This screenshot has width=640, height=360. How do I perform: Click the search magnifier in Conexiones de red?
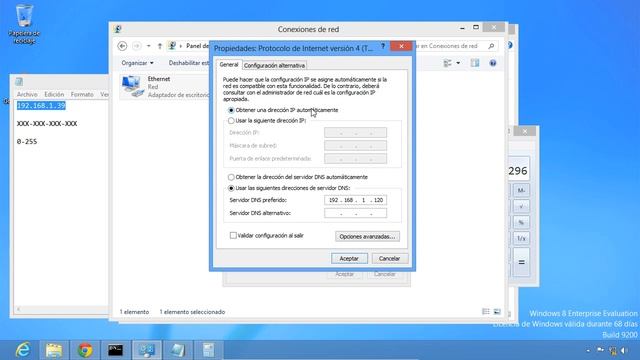pyautogui.click(x=491, y=46)
